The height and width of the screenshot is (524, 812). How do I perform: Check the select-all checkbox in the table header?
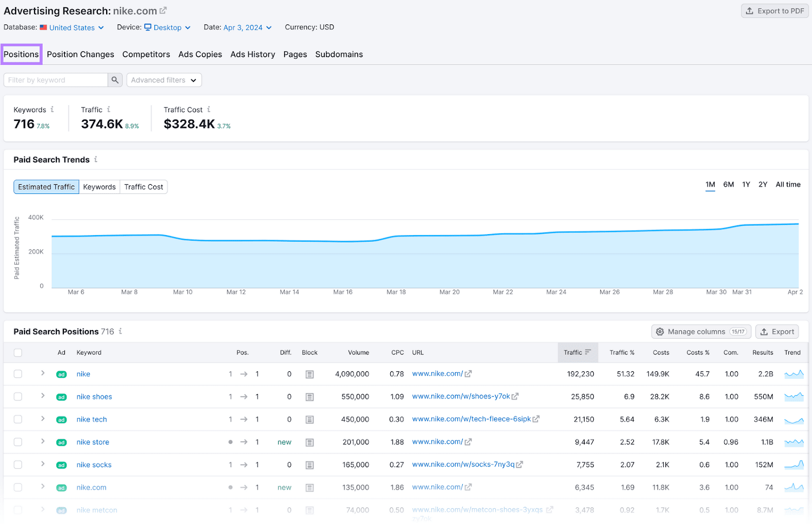pos(18,352)
